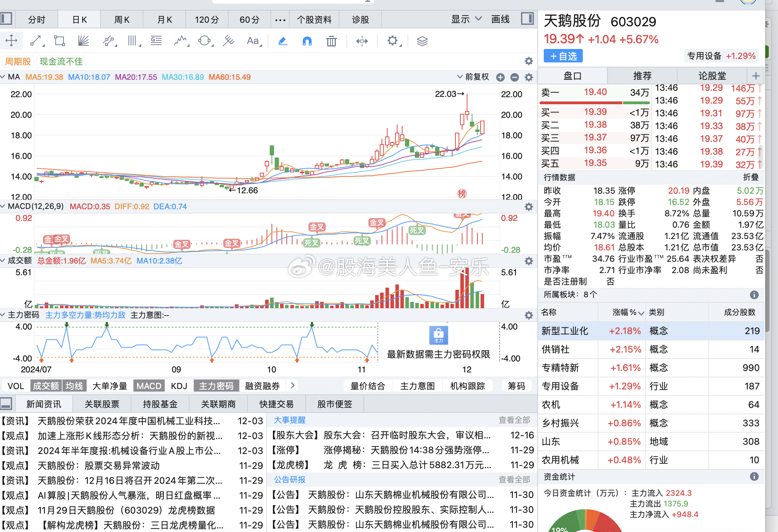Image resolution: width=778 pixels, height=532 pixels.
Task: Click 查看全部 in the 公告研报 section
Action: click(x=514, y=480)
